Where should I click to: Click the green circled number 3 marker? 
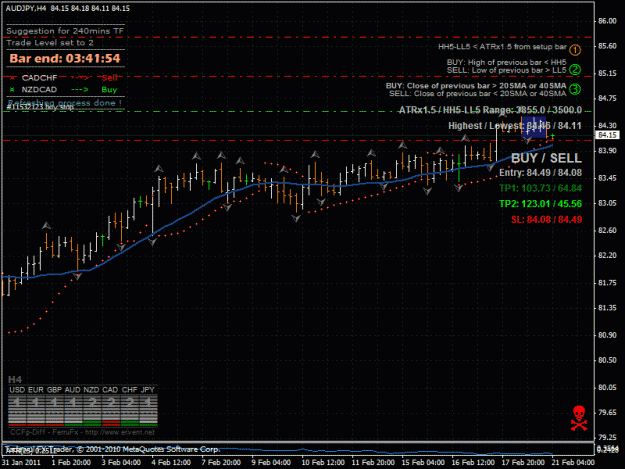tap(575, 89)
